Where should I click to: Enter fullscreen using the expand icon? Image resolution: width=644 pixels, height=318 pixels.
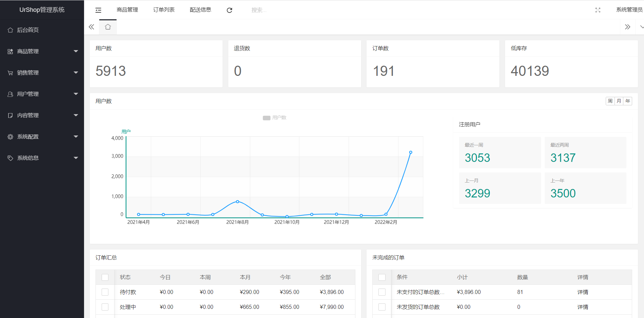598,10
